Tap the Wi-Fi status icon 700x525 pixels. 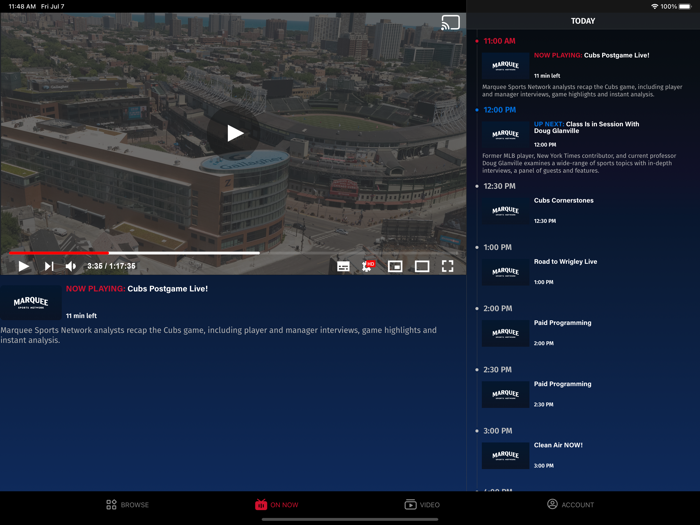click(x=654, y=6)
